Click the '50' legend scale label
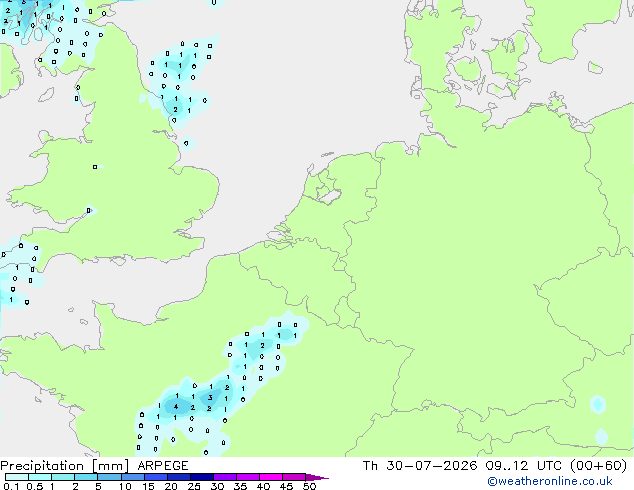Viewport: 634px width, 490px height. point(310,486)
